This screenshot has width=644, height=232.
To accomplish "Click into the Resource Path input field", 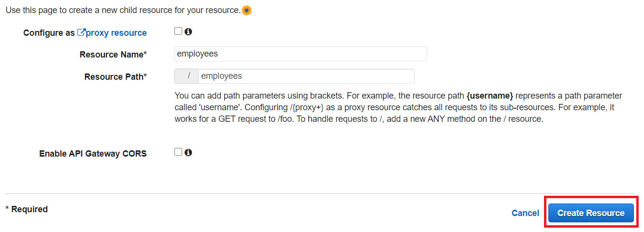I will 306,76.
